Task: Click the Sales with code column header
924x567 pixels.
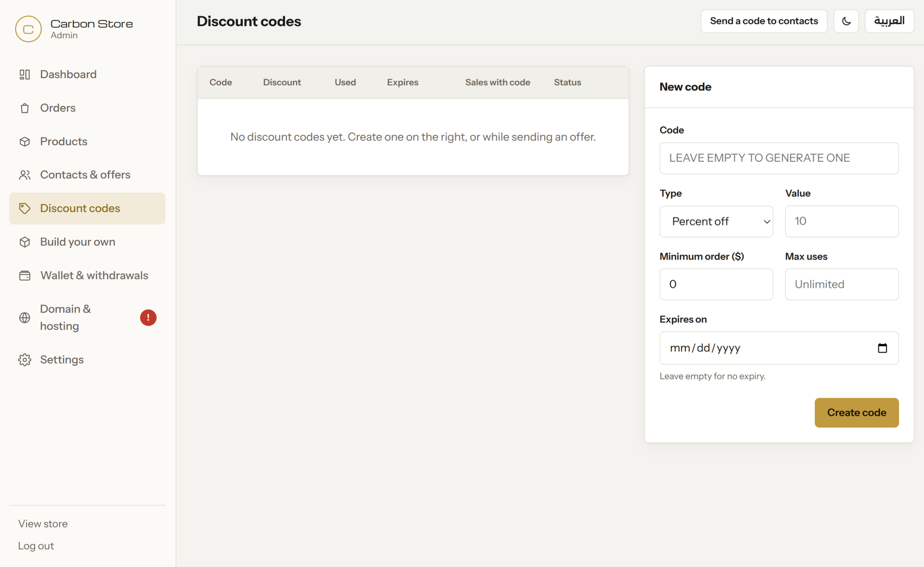Action: coord(498,83)
